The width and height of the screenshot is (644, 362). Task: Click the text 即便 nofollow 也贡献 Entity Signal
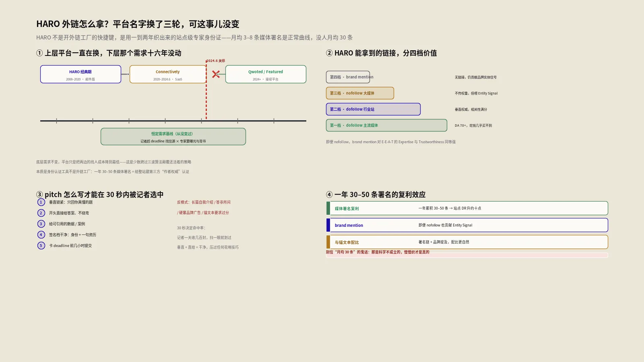point(445,225)
